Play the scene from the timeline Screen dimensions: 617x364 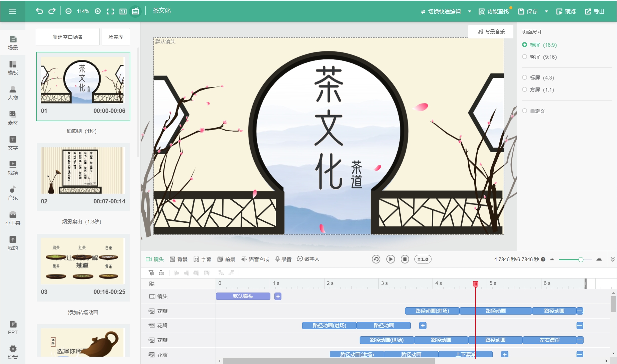pos(390,259)
